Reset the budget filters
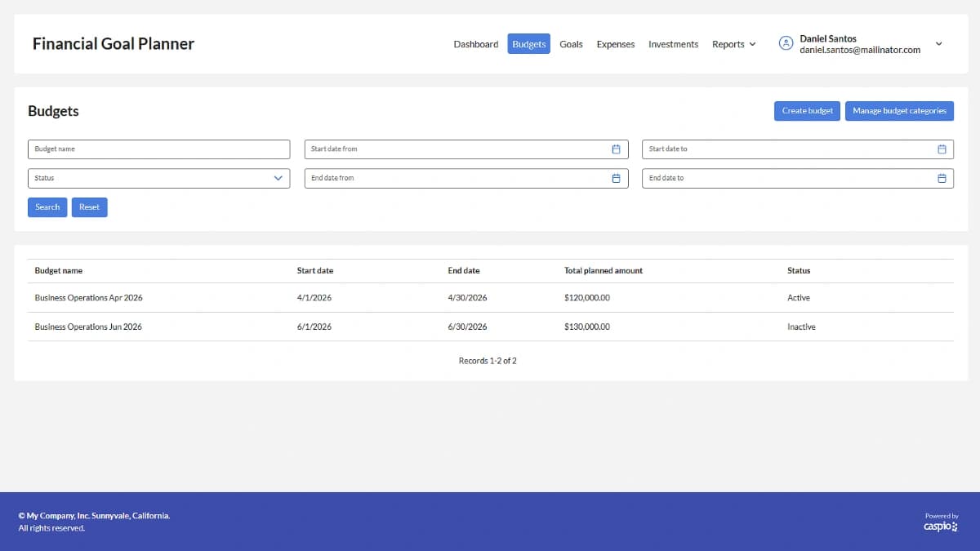980x551 pixels. click(x=90, y=207)
